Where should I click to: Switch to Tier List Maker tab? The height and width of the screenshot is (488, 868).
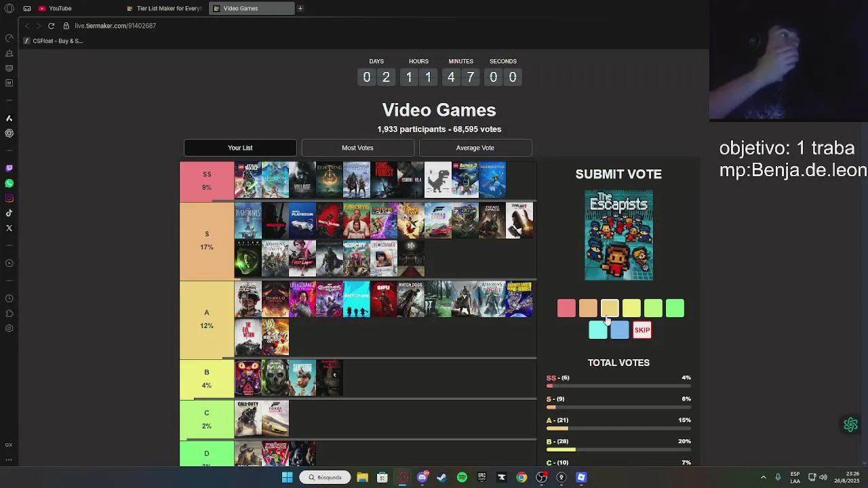click(x=165, y=8)
